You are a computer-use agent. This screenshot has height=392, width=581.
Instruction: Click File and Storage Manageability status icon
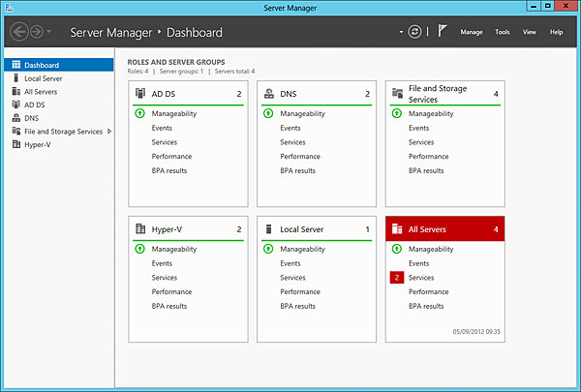(396, 113)
